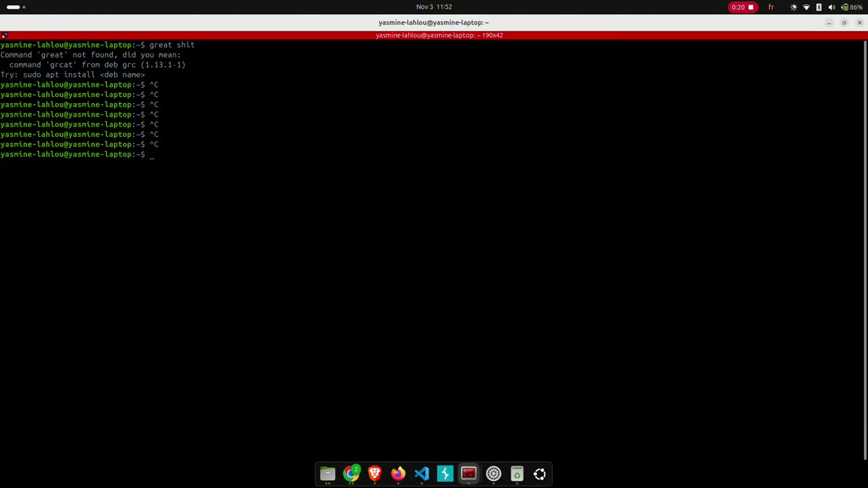868x488 pixels.
Task: Click the terminal vertical scrollbar
Action: coord(865,251)
